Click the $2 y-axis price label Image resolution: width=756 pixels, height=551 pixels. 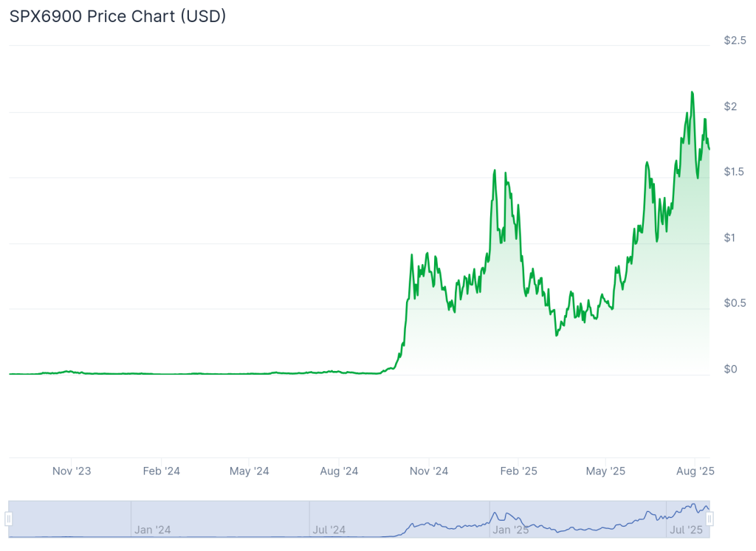pyautogui.click(x=730, y=106)
